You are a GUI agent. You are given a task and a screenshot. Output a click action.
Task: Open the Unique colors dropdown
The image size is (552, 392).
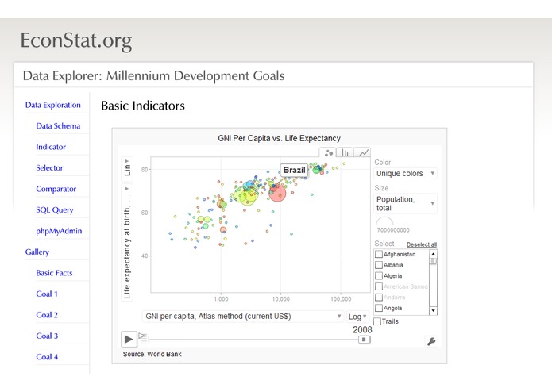tap(405, 173)
